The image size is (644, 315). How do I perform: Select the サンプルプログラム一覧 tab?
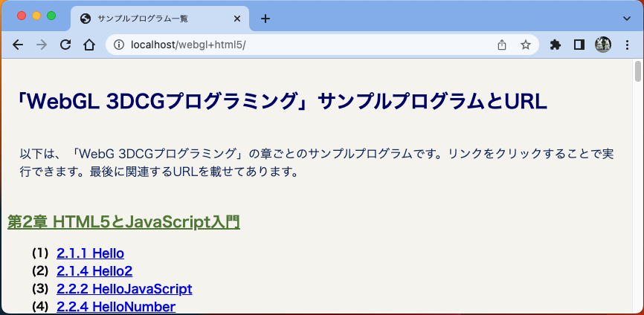tap(149, 19)
